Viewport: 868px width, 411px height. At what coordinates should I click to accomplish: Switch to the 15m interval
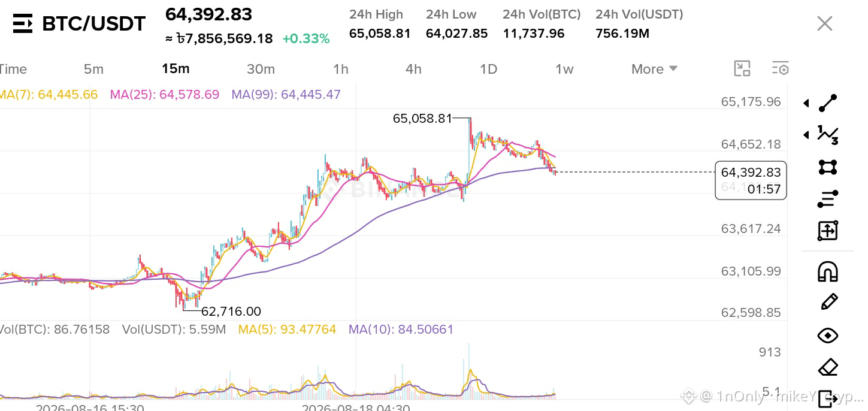pos(176,68)
